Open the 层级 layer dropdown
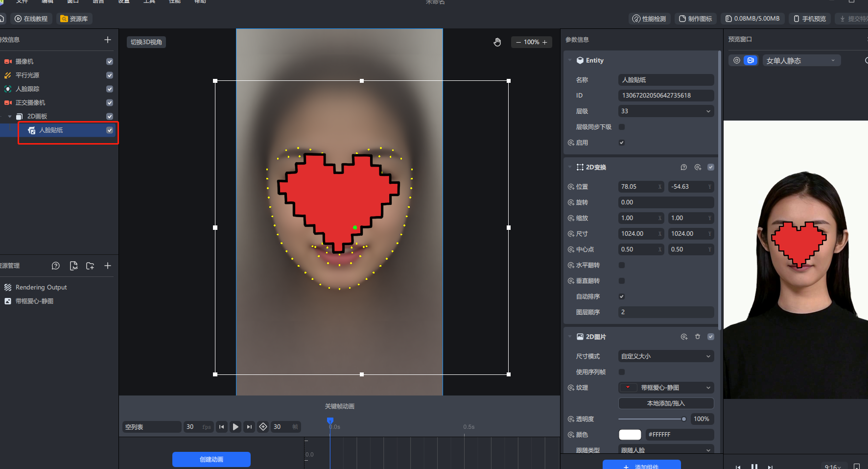Image resolution: width=868 pixels, height=469 pixels. (x=666, y=111)
